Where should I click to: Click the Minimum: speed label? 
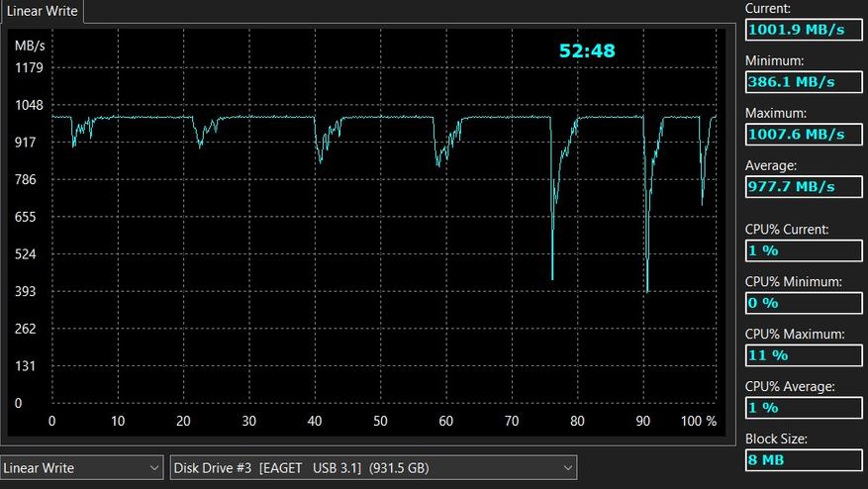774,60
